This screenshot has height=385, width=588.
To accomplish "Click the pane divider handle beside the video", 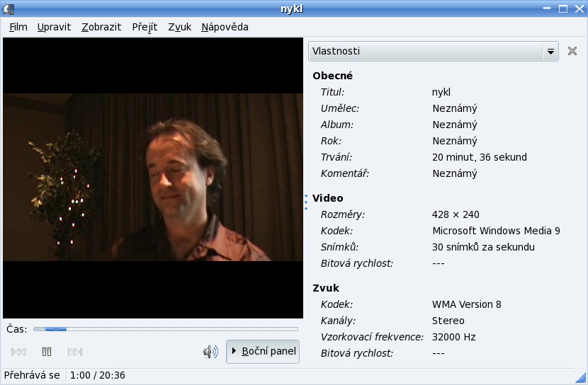I will 306,202.
